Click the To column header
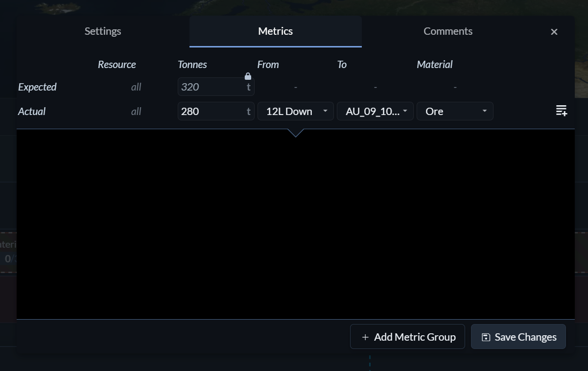 tap(342, 65)
